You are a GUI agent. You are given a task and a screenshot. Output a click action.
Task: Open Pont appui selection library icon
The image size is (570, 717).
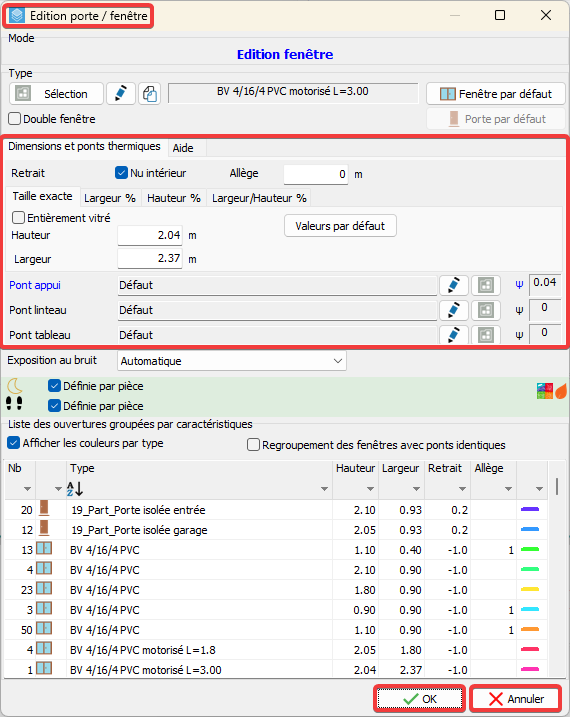pos(485,285)
